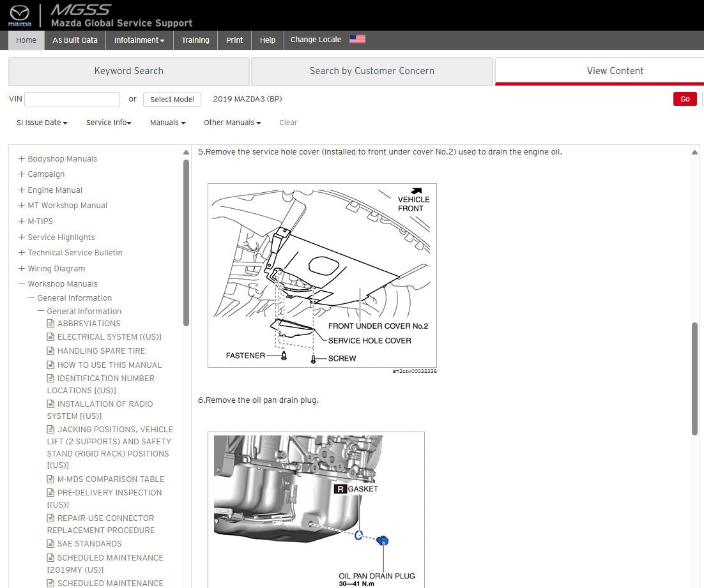Collapse the top-level General Information node
The height and width of the screenshot is (588, 704).
31,298
